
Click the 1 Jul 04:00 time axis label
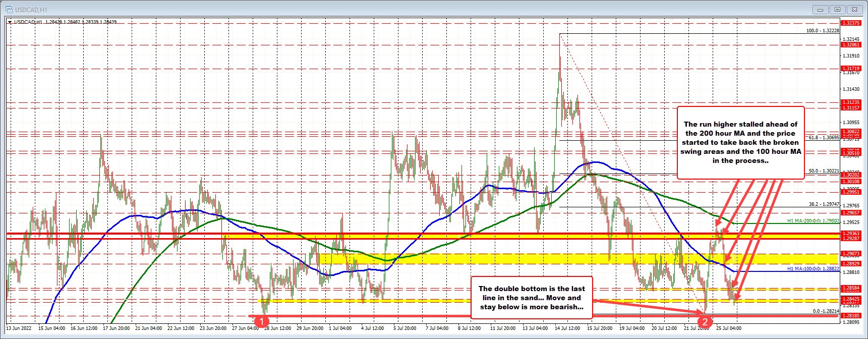pyautogui.click(x=340, y=328)
